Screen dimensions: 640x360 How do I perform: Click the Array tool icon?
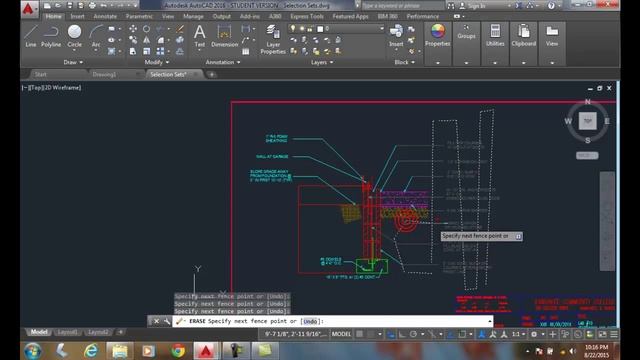(x=160, y=51)
